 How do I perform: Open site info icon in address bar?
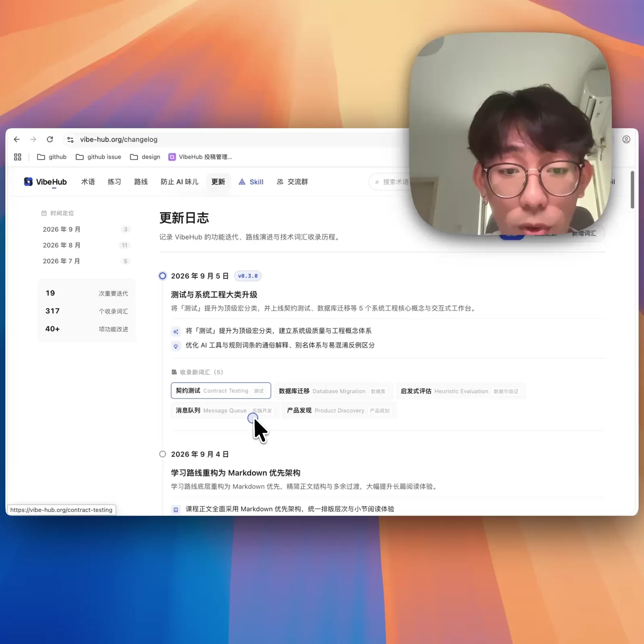tap(70, 139)
